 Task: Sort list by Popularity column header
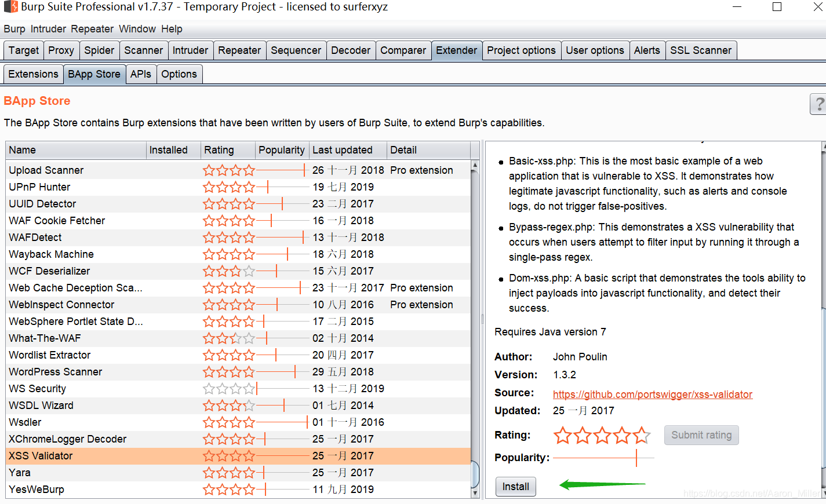point(282,150)
